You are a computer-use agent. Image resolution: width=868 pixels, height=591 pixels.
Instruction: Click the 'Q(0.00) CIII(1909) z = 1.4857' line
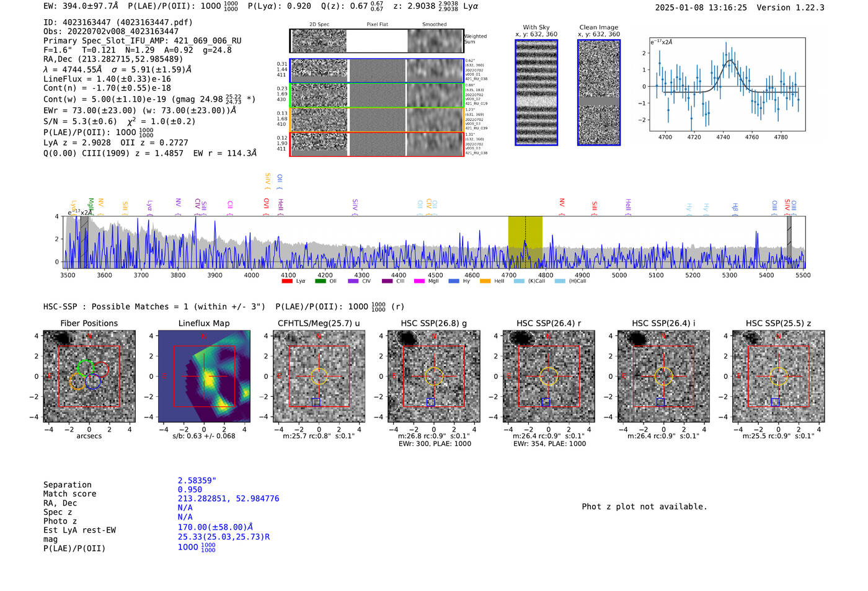(150, 153)
